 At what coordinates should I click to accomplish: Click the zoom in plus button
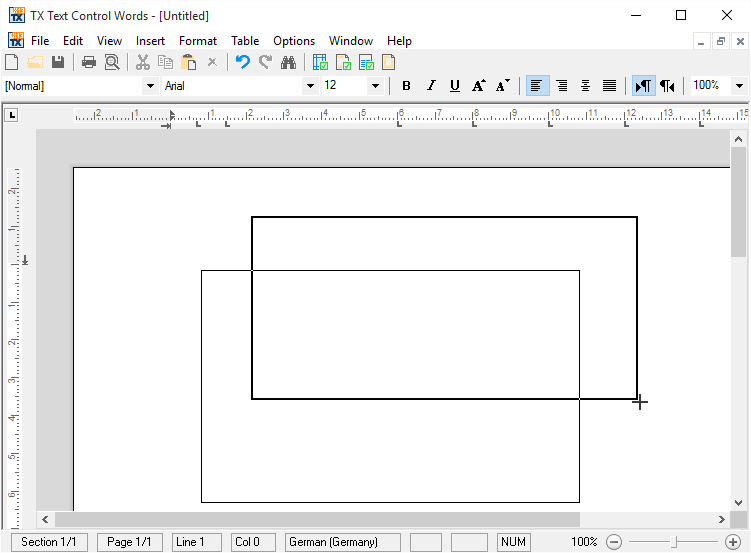click(x=732, y=542)
